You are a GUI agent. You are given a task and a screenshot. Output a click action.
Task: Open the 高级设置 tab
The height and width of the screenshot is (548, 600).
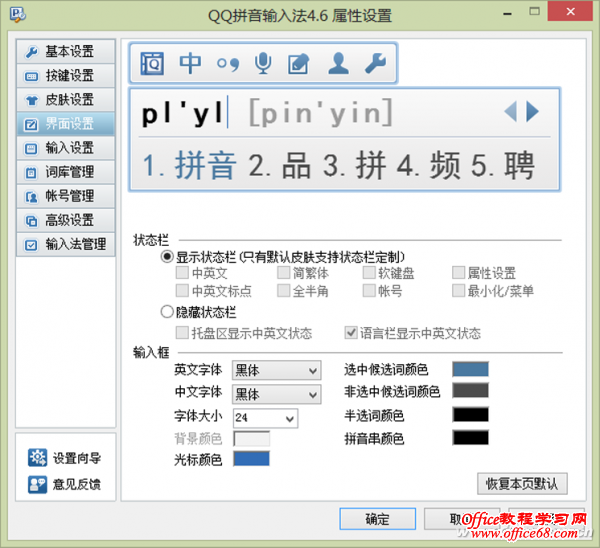pyautogui.click(x=65, y=220)
